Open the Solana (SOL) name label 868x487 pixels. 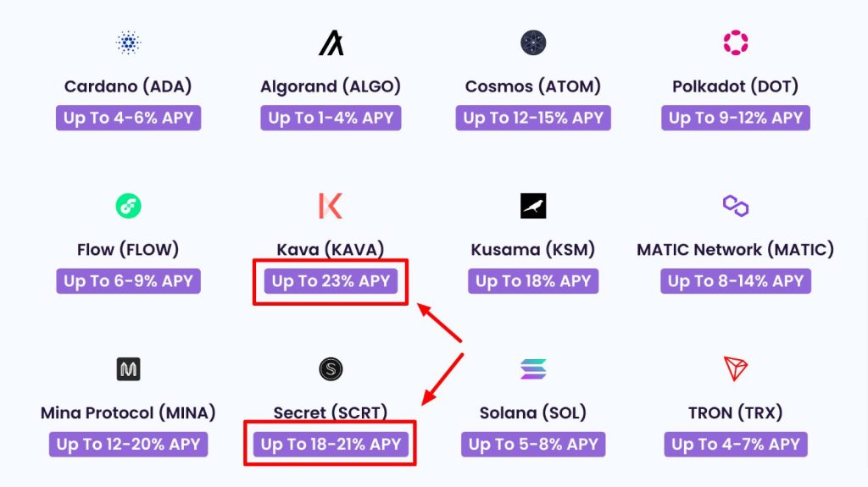tap(533, 412)
